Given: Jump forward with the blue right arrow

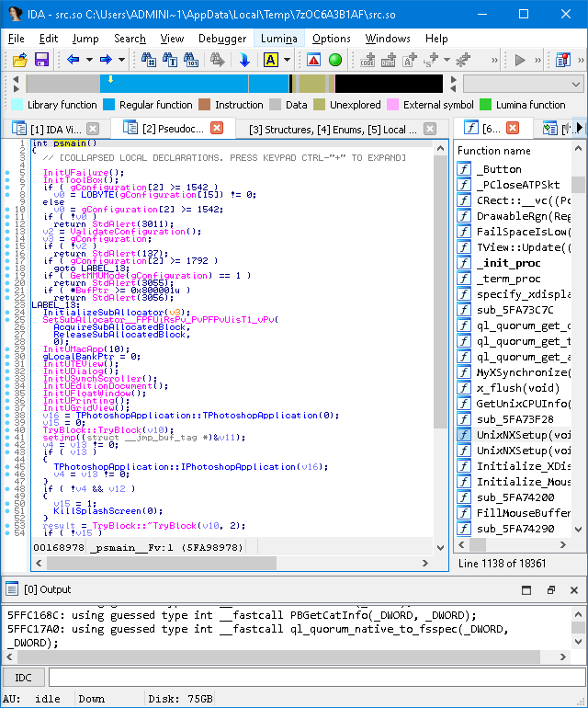Looking at the screenshot, I should [106, 60].
